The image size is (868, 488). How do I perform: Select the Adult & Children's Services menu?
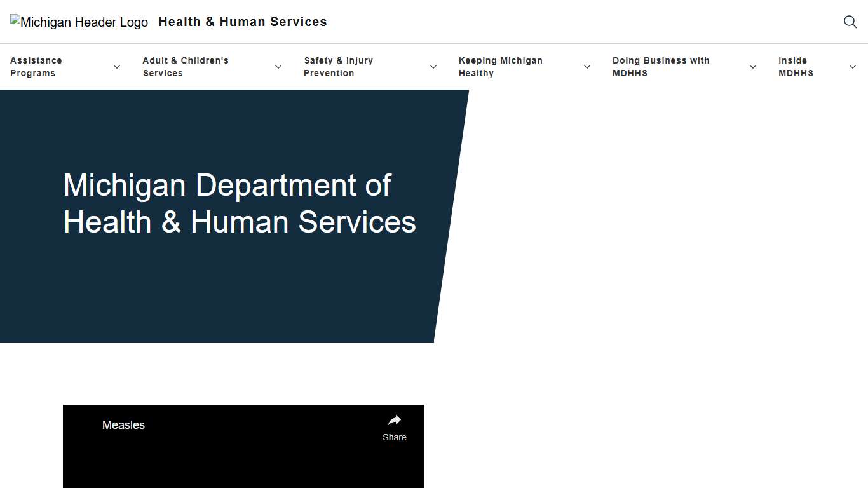coord(186,66)
